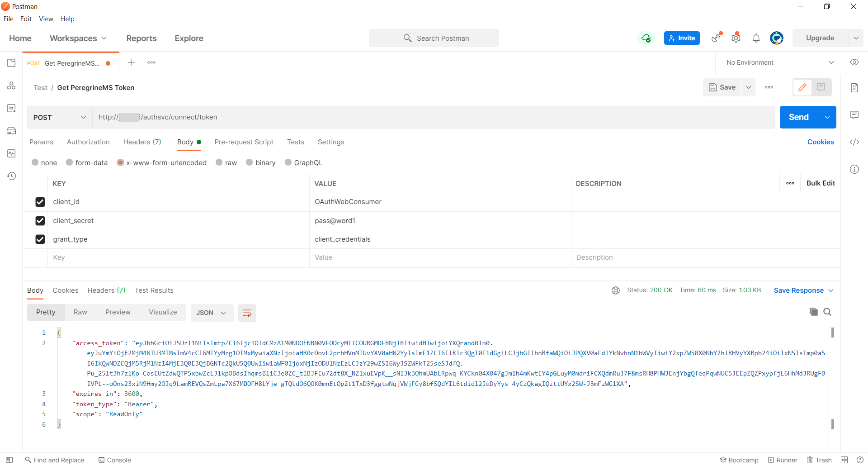Open the two-pane view icon

coord(844,460)
